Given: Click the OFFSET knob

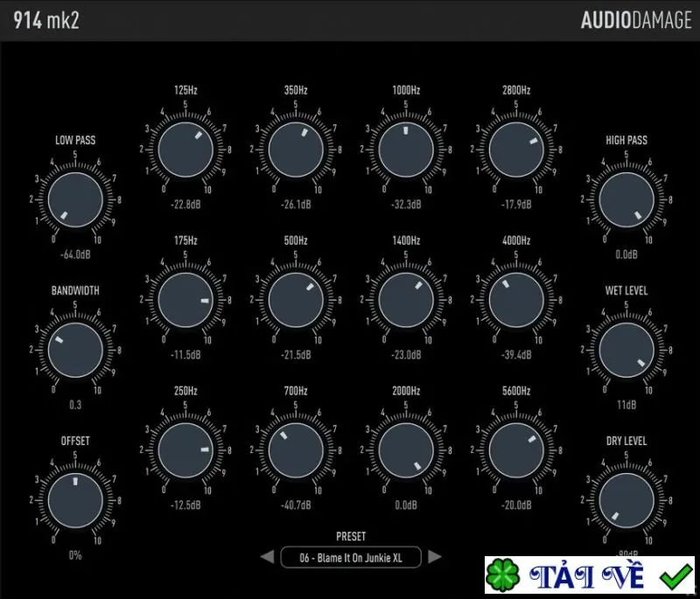Looking at the screenshot, I should [x=75, y=500].
